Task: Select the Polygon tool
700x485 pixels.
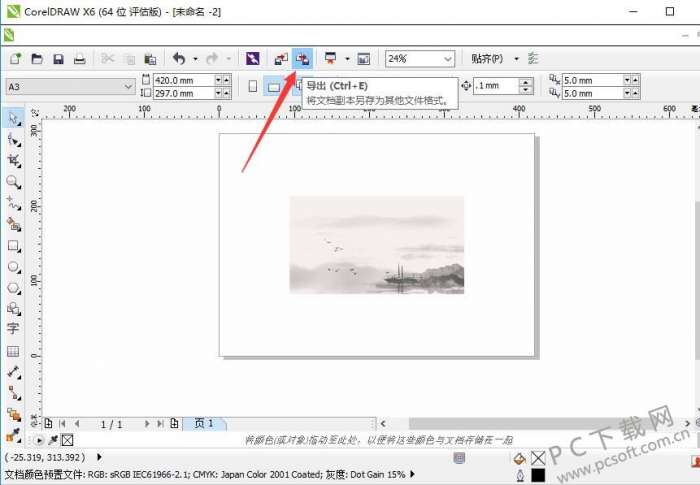Action: 14,288
